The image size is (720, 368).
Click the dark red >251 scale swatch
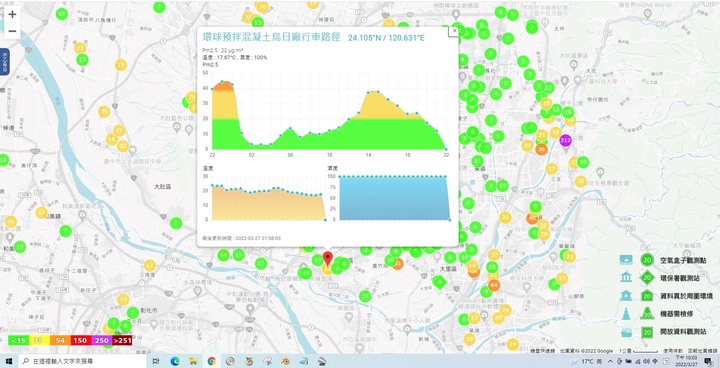[122, 340]
